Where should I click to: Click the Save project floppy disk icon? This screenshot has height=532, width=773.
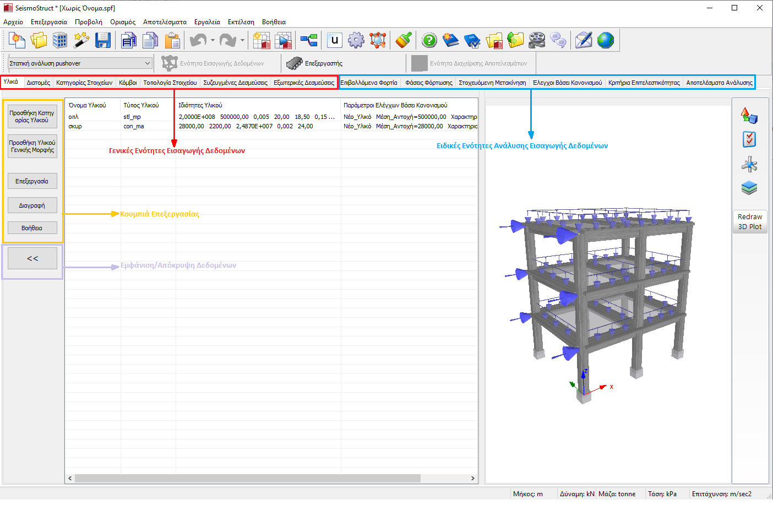103,40
